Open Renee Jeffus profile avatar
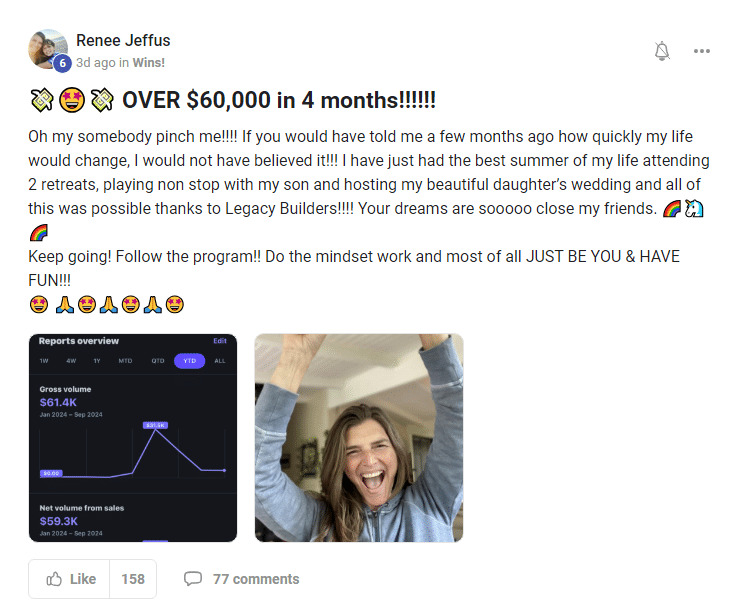The height and width of the screenshot is (612, 749). (x=48, y=49)
